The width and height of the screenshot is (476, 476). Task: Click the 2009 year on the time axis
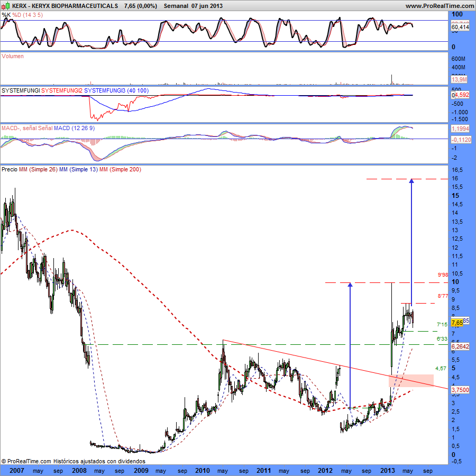[141, 471]
